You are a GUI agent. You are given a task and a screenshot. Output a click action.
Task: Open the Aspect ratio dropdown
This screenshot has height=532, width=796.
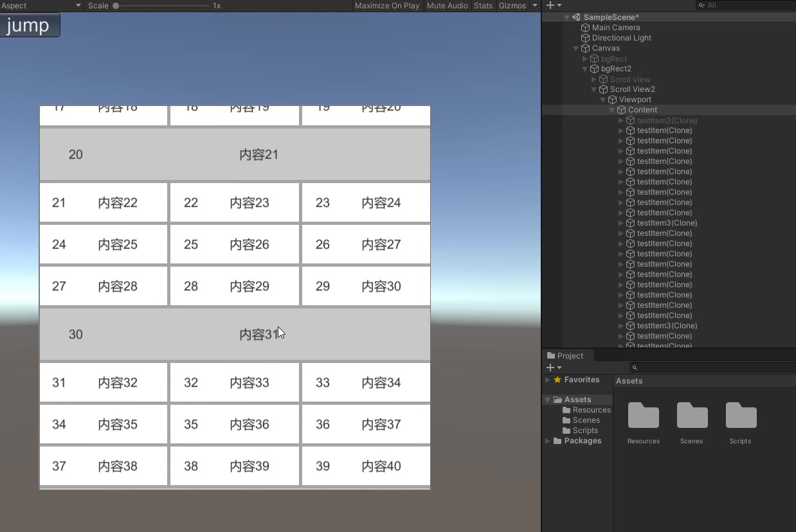coord(41,6)
